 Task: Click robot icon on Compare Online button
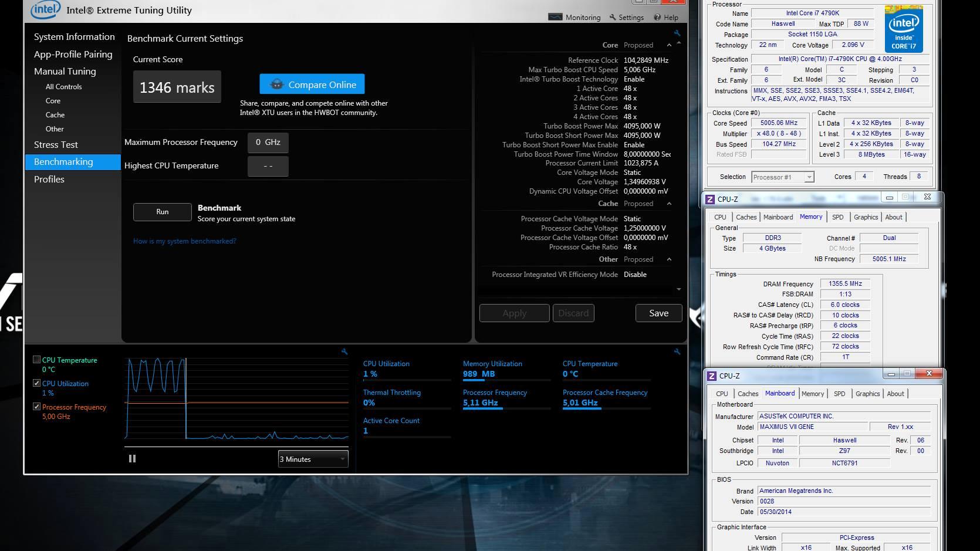pos(276,84)
